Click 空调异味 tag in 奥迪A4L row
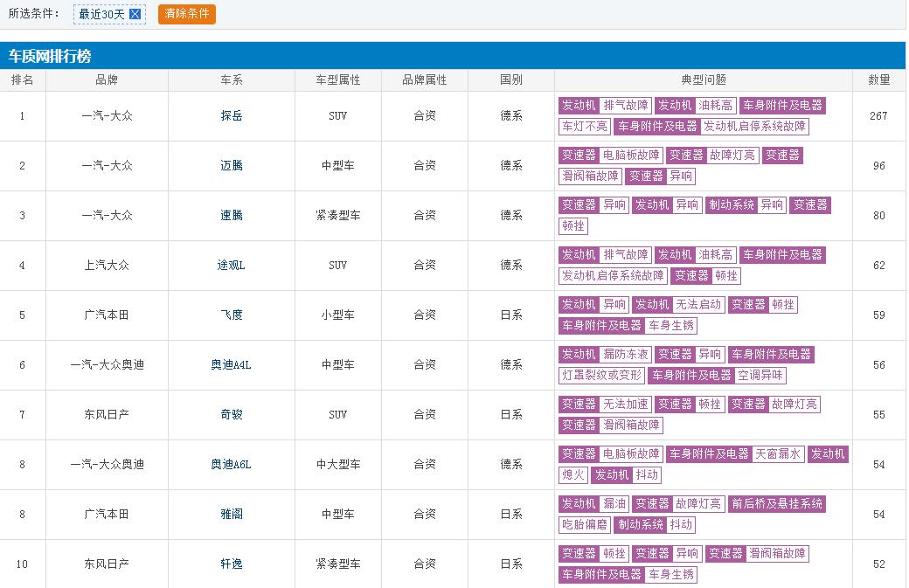 point(760,376)
